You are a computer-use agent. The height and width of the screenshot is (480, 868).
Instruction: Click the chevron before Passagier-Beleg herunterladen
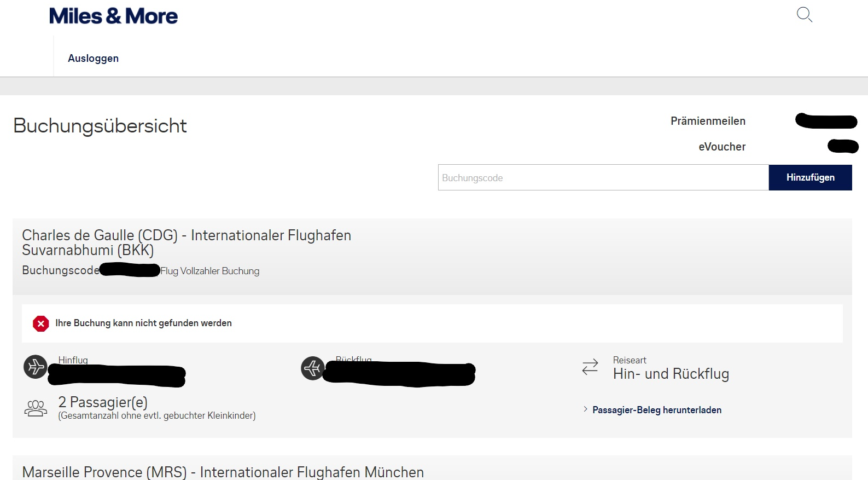585,409
